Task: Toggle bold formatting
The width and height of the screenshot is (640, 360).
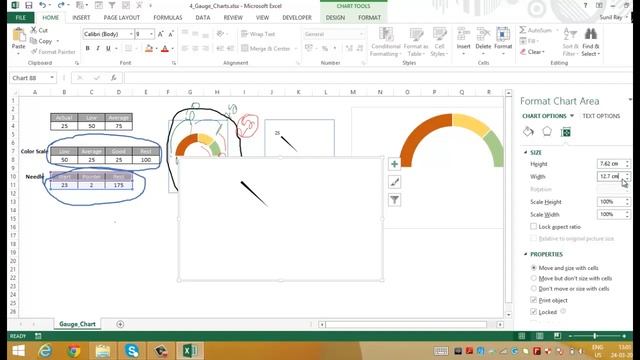Action: 87,49
